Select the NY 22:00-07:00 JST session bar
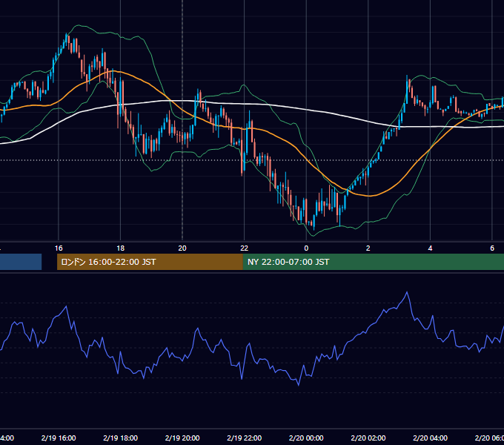This screenshot has height=445, width=504. coord(373,262)
